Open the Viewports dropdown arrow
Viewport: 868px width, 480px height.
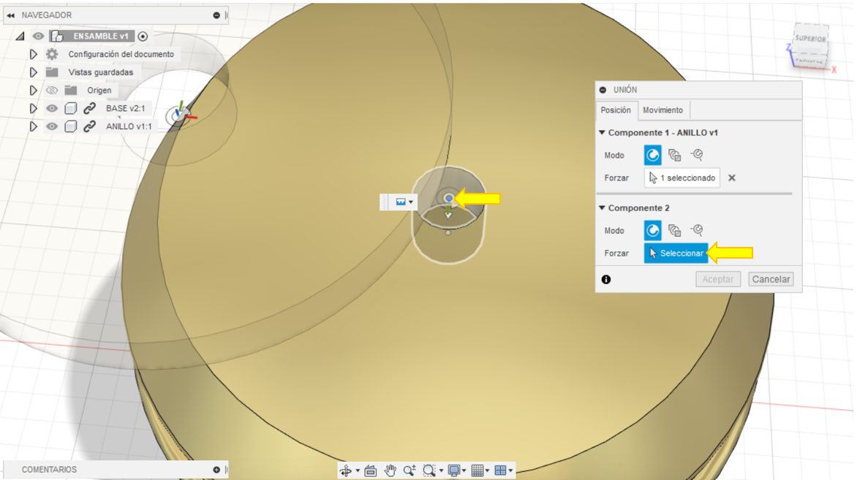[510, 471]
